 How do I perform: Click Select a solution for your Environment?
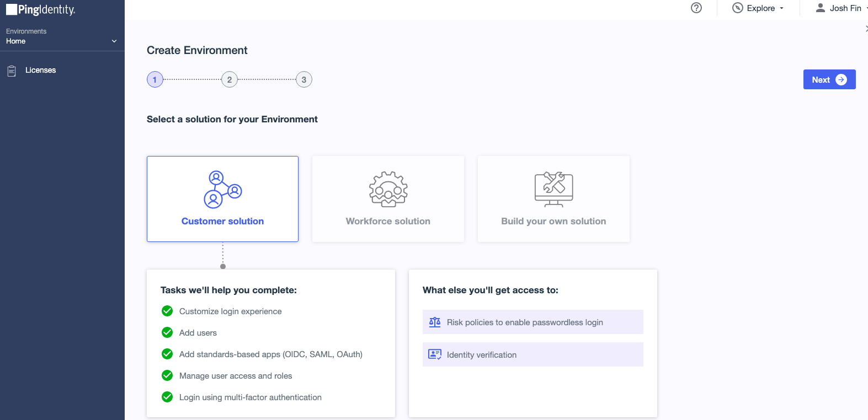(x=232, y=119)
